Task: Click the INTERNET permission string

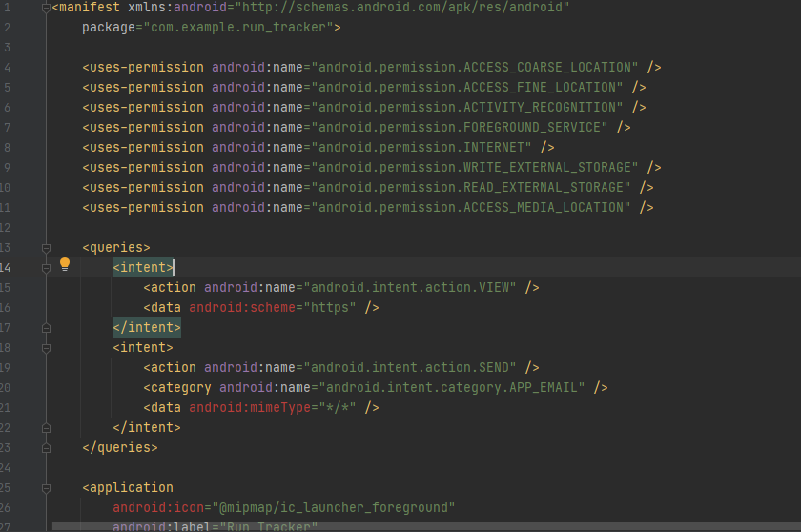Action: point(421,148)
